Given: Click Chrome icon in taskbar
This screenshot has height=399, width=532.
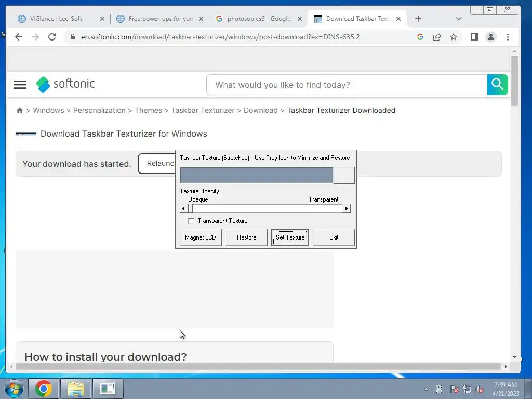Looking at the screenshot, I should click(44, 389).
